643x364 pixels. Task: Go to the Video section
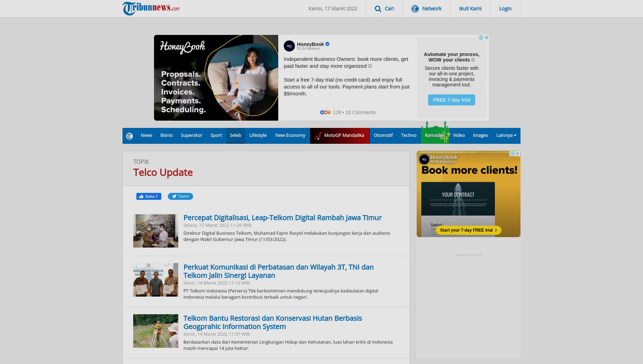point(459,136)
